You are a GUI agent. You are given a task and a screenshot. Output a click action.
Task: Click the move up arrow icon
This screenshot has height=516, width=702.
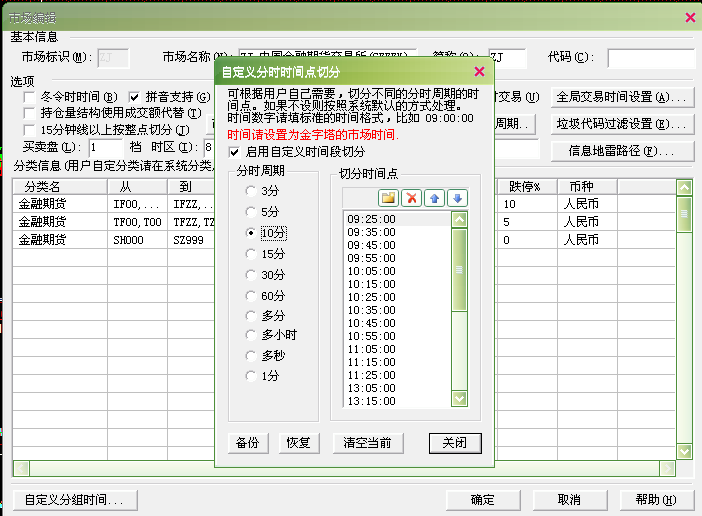click(434, 198)
